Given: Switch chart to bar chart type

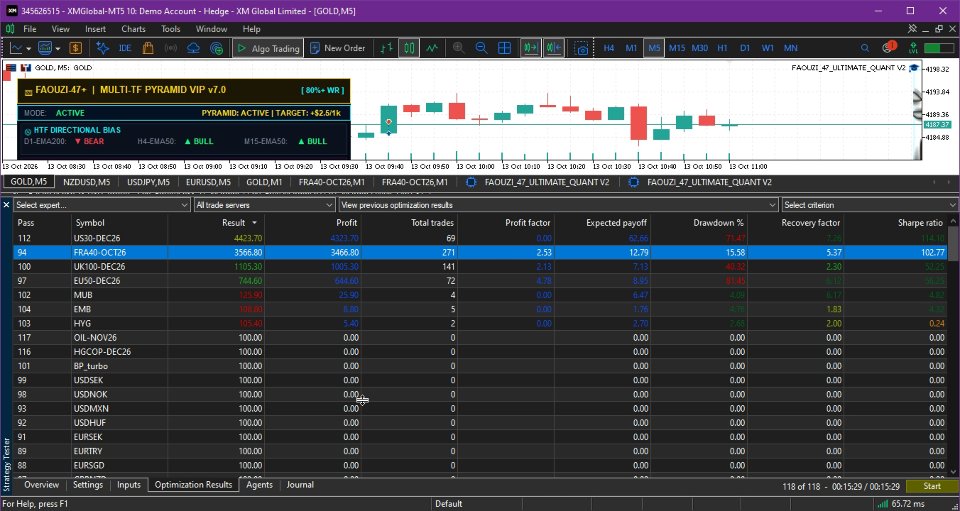Looking at the screenshot, I should 386,48.
